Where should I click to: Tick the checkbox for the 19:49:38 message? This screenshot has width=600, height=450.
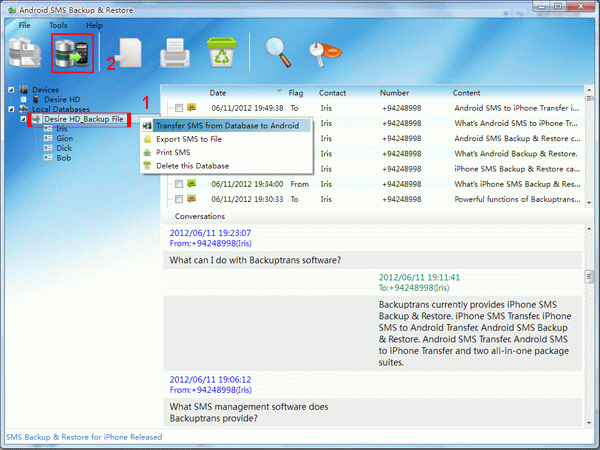point(179,108)
